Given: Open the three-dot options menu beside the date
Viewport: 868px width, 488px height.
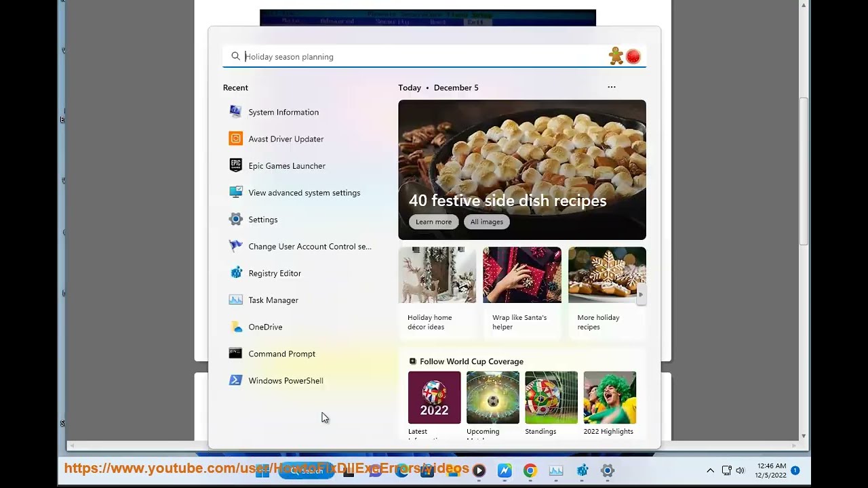Looking at the screenshot, I should coord(612,87).
